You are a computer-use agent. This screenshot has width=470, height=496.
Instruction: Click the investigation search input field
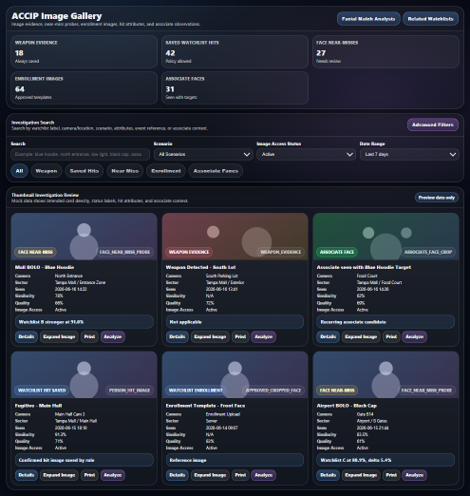click(80, 154)
